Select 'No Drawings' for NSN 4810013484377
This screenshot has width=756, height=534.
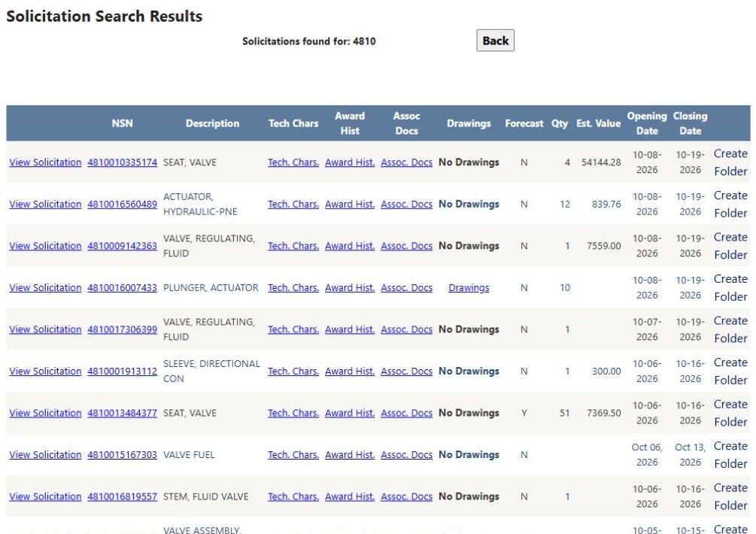click(x=469, y=413)
